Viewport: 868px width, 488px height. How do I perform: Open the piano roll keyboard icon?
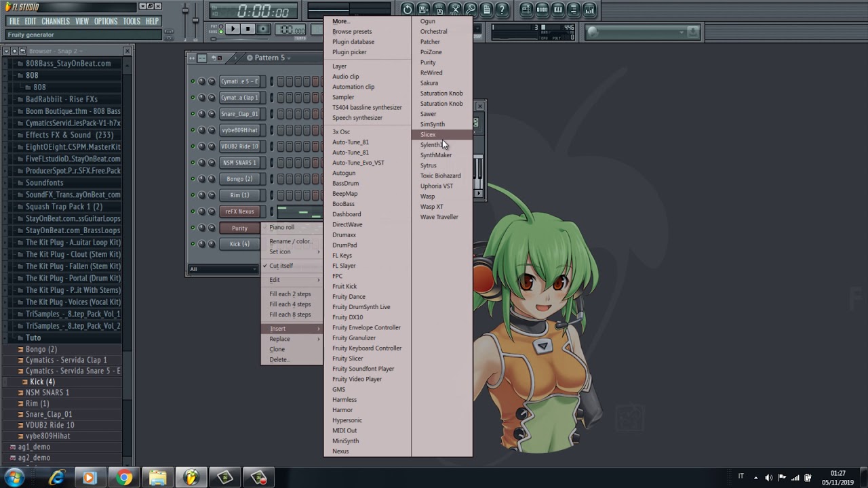[x=557, y=9]
